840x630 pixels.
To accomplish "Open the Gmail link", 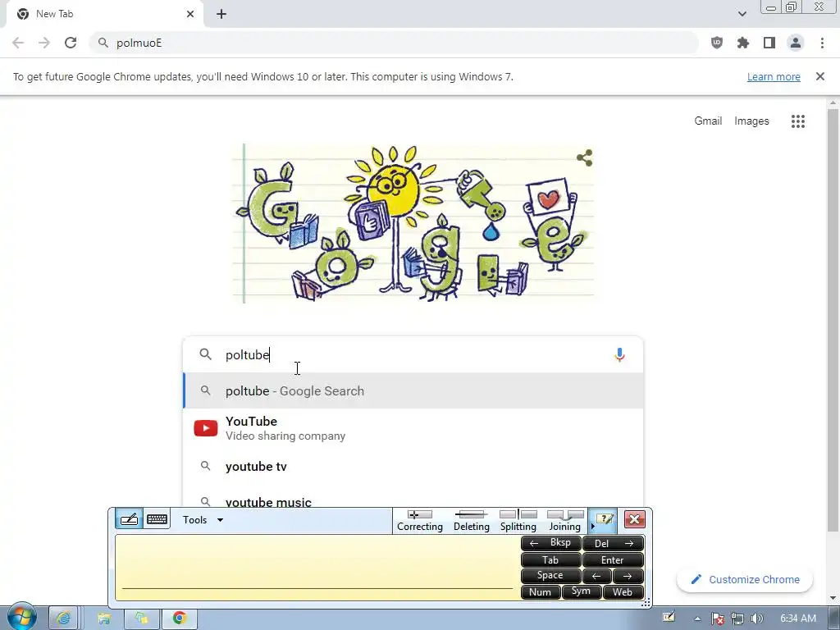I will [x=708, y=121].
